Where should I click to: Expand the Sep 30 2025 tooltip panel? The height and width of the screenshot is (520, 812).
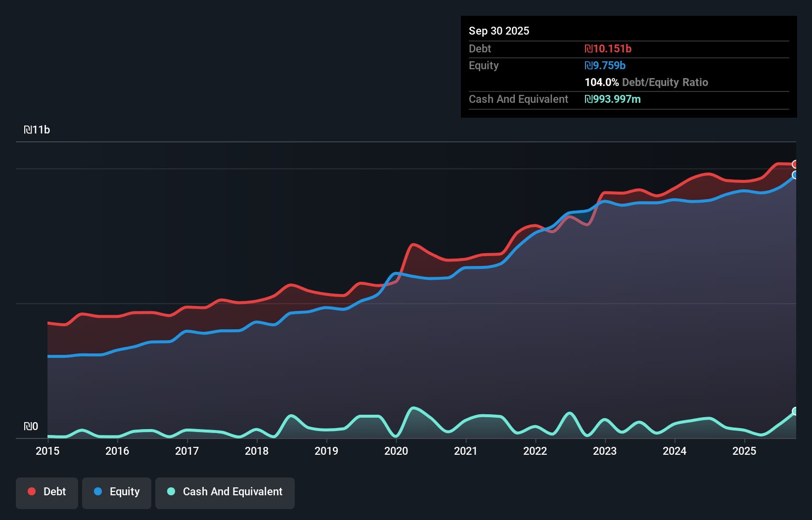(499, 31)
